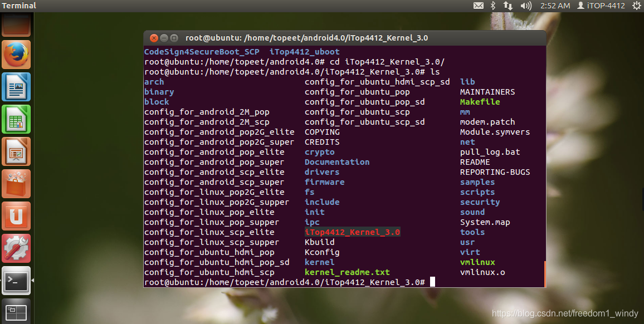644x324 pixels.
Task: Click the 'System.map' file name
Action: tap(485, 223)
